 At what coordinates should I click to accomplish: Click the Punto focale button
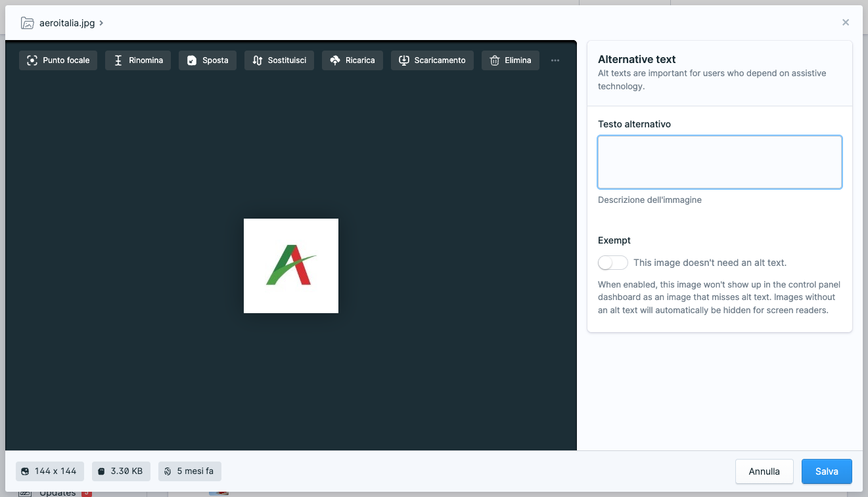tap(58, 60)
